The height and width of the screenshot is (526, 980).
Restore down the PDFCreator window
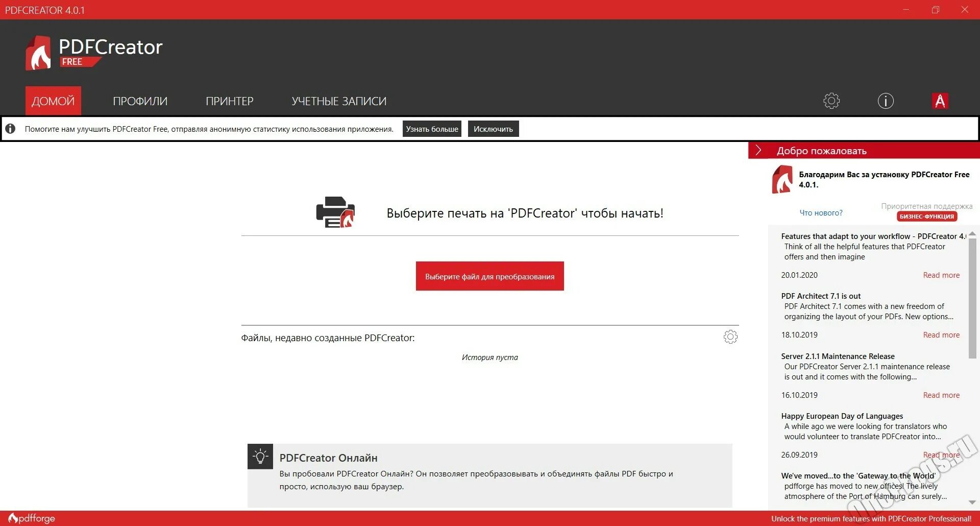click(x=936, y=10)
